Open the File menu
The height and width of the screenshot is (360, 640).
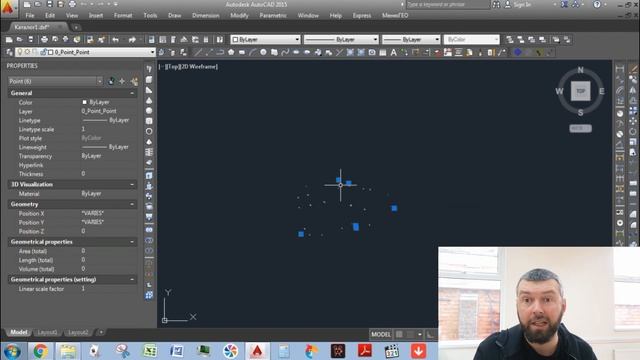30,16
